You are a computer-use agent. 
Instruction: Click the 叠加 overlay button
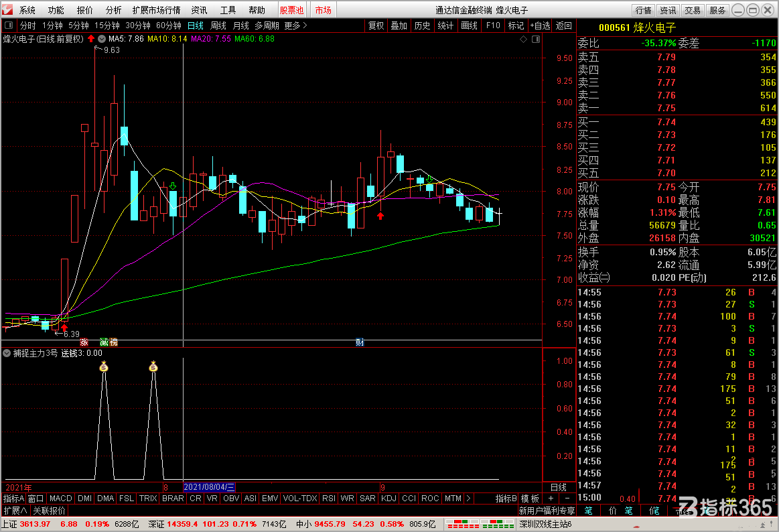click(399, 25)
